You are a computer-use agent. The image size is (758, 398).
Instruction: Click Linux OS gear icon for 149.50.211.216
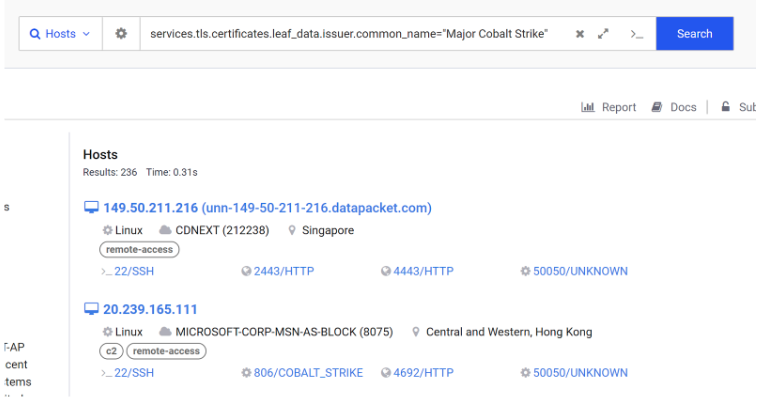pos(107,230)
